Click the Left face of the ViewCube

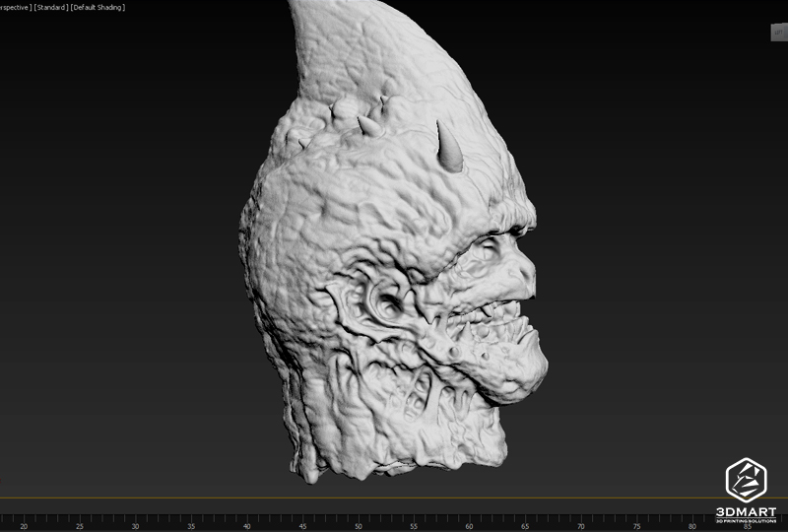click(x=777, y=32)
